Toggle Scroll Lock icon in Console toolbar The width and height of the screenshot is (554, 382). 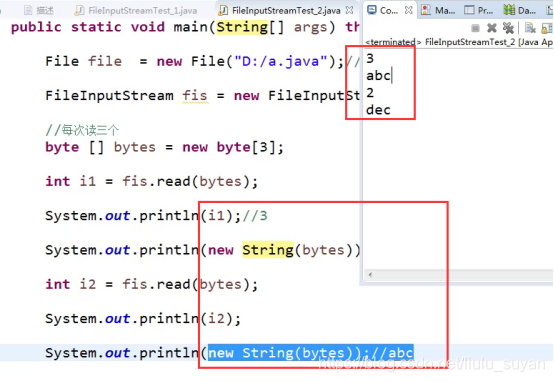coord(547,28)
